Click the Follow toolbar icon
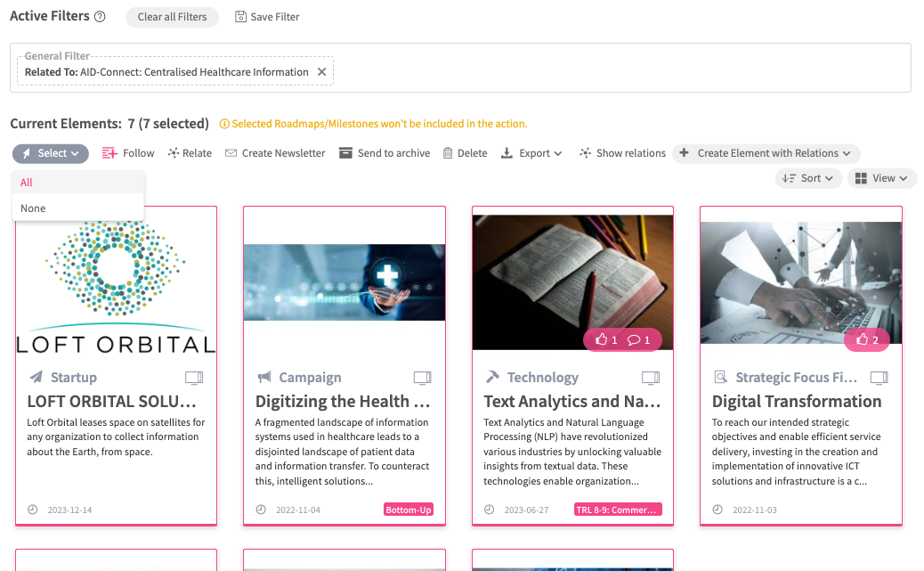 (110, 153)
